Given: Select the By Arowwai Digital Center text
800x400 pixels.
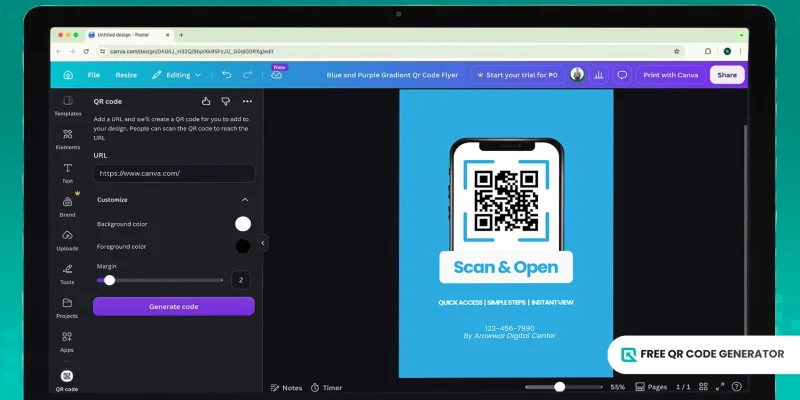Looking at the screenshot, I should tap(510, 336).
